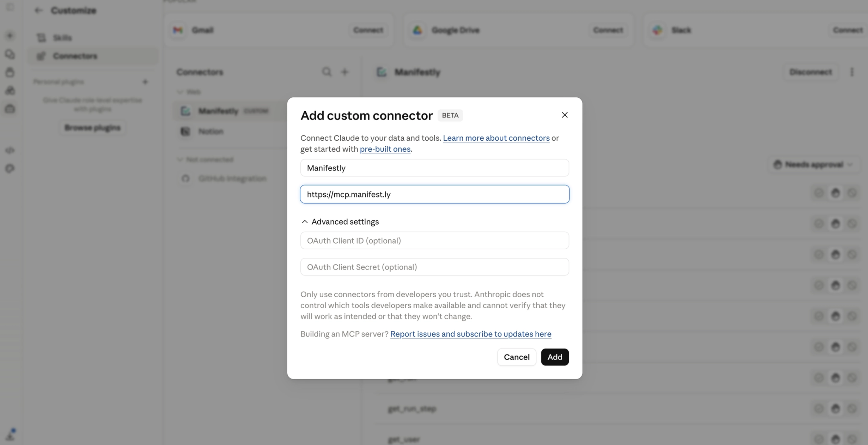Screen dimensions: 868x445
Task: Close the Add custom connector dialog
Action: [x=565, y=115]
